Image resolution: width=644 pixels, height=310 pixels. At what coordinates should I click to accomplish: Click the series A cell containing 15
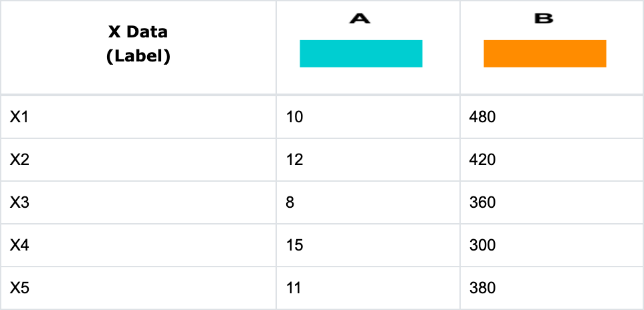click(x=368, y=245)
